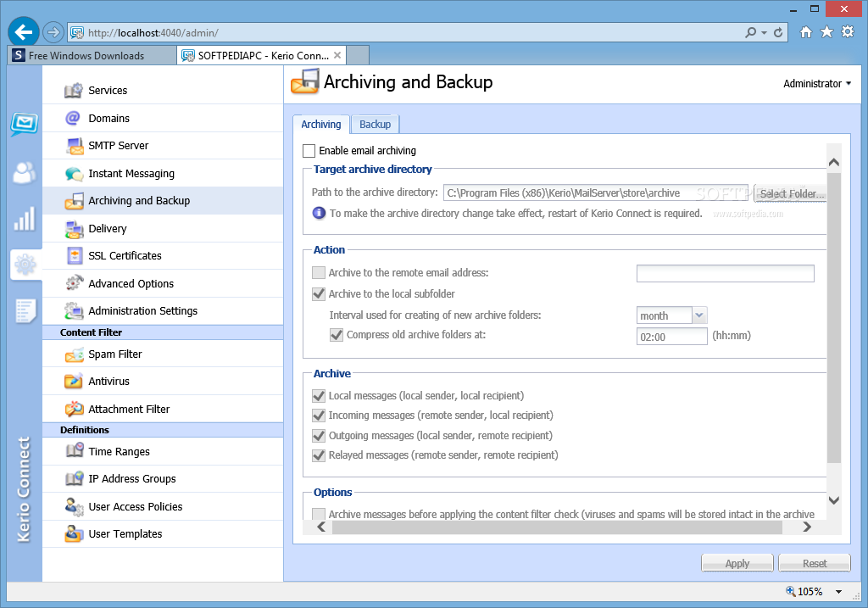Open browser favorites star icon
Viewport: 868px width, 608px height.
click(x=826, y=32)
